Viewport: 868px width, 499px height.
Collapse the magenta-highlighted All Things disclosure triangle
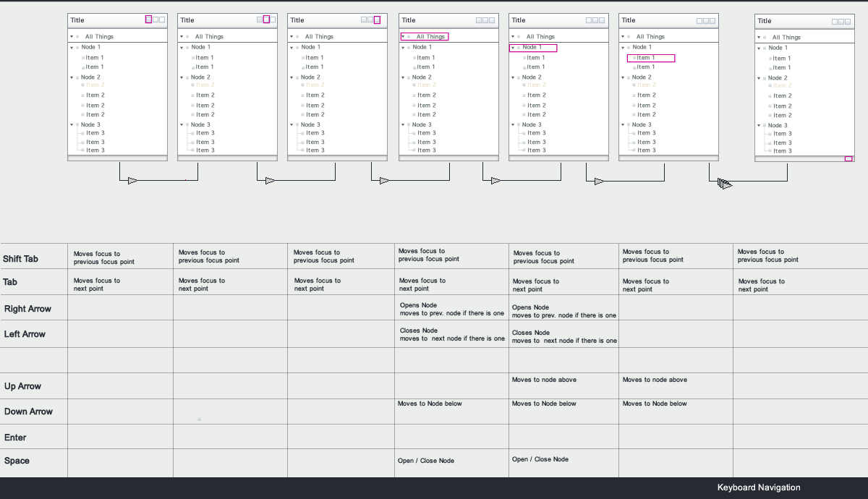403,36
